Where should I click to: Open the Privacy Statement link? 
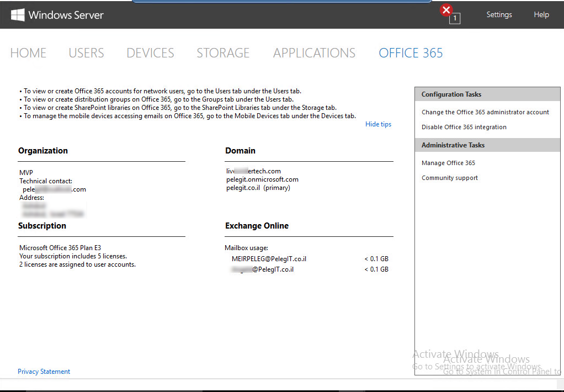[44, 372]
